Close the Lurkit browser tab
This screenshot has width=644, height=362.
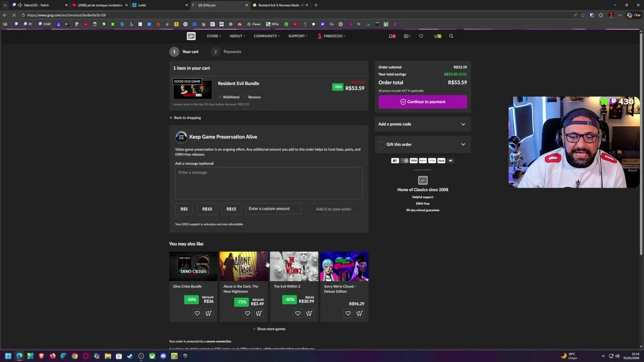186,5
